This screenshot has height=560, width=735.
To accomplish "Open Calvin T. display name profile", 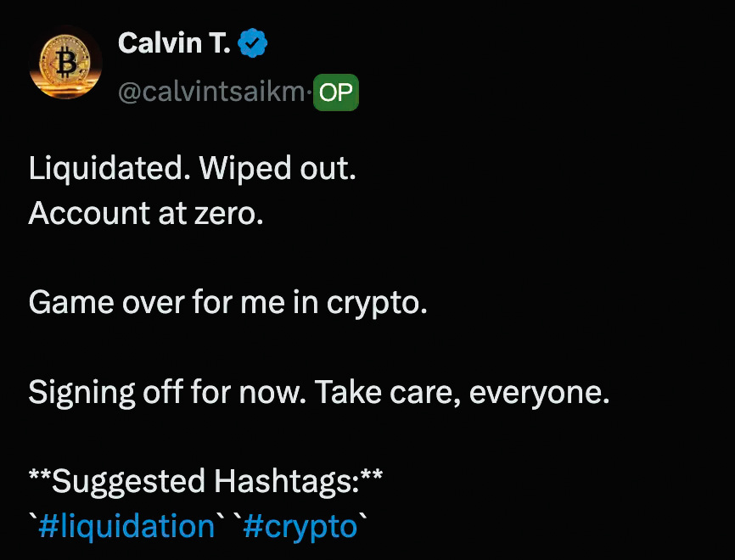I will pos(174,42).
